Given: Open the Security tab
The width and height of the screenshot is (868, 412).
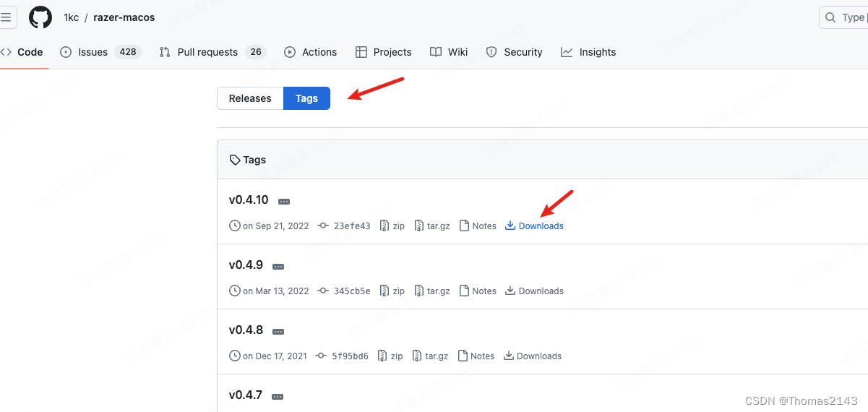Looking at the screenshot, I should point(515,52).
